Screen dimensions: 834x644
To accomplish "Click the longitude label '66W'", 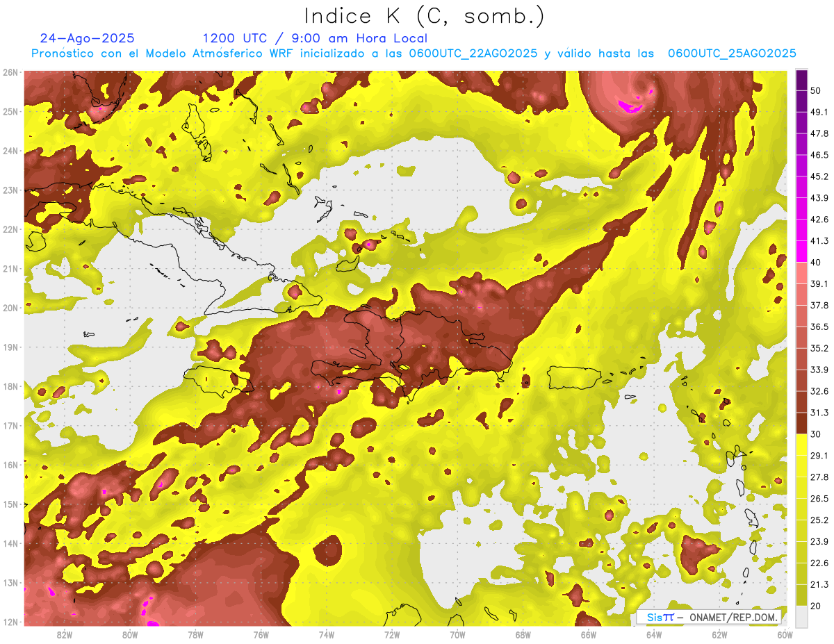I will (589, 634).
